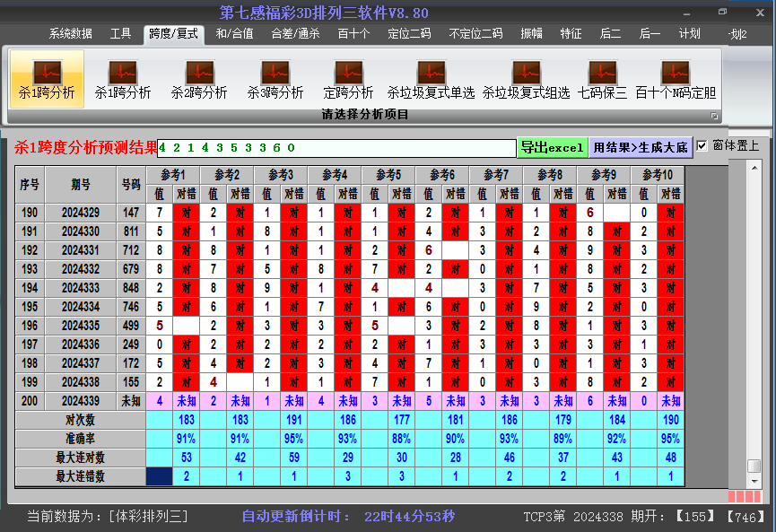Switch to the 跨度/复式 tab
This screenshot has height=532, width=776.
click(x=174, y=34)
